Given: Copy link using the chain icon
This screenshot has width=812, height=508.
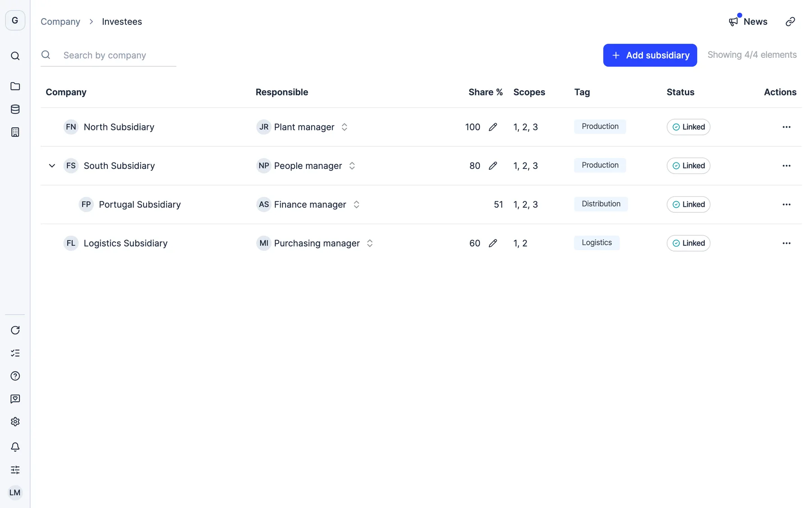Looking at the screenshot, I should (790, 22).
